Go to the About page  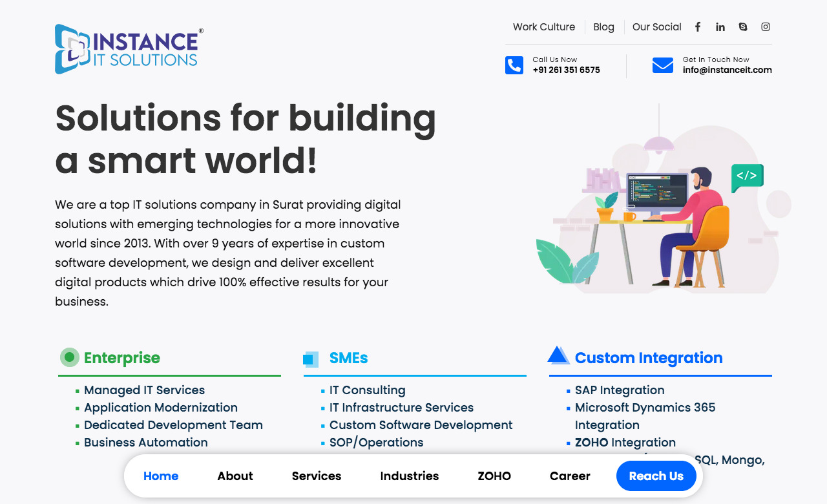pos(235,476)
